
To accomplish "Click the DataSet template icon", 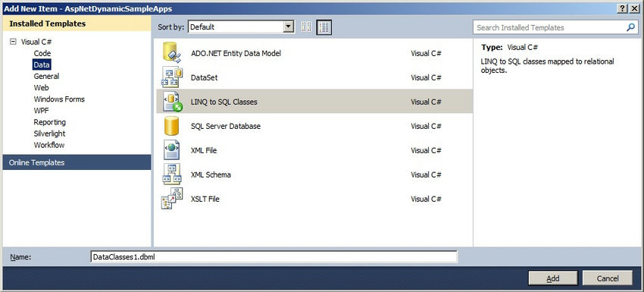I will [x=172, y=77].
